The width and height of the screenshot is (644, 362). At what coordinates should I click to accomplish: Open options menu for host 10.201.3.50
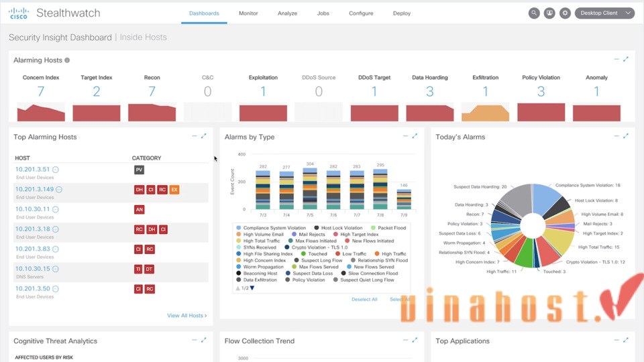(x=56, y=289)
